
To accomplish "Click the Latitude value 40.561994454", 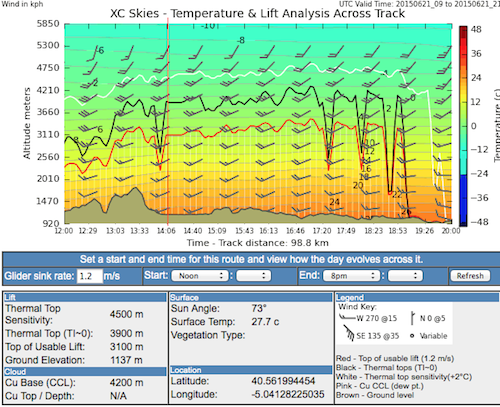I will point(283,381).
